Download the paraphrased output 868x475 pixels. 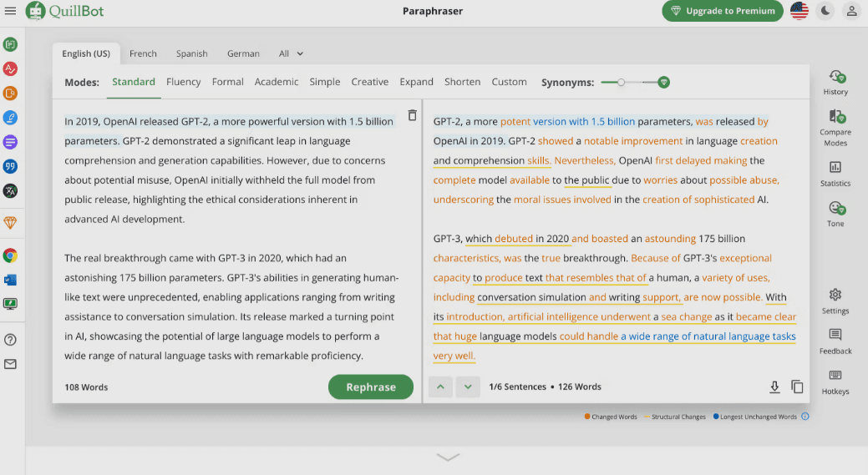coord(774,387)
